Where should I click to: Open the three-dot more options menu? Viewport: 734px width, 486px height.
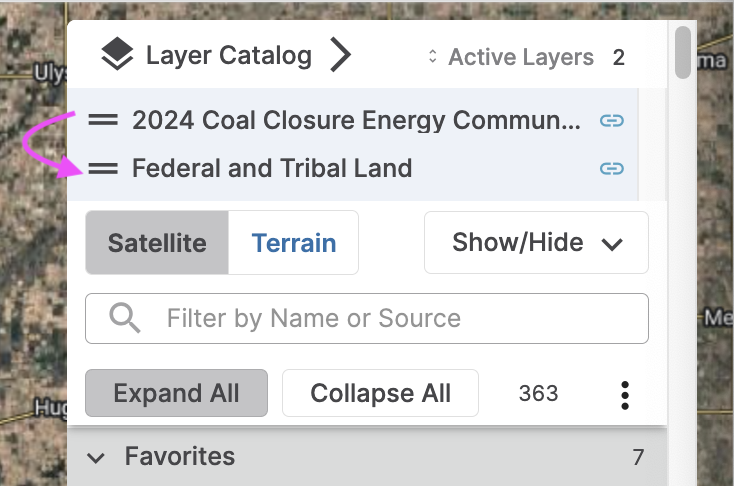625,394
